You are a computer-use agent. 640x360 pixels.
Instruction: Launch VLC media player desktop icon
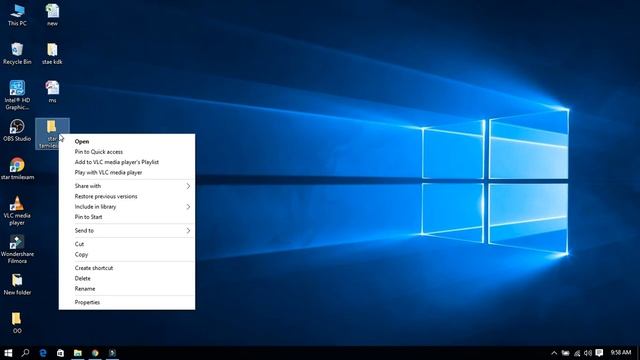coord(17,210)
